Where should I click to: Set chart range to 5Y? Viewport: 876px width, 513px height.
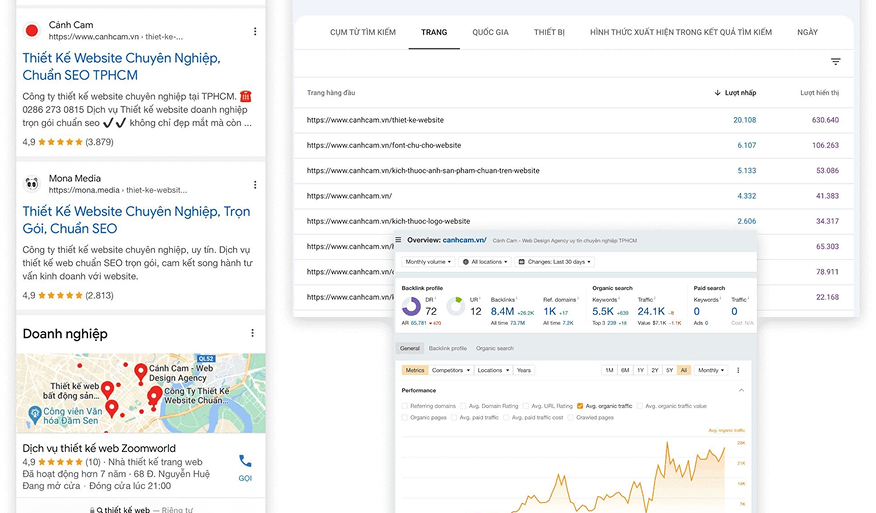(x=669, y=370)
